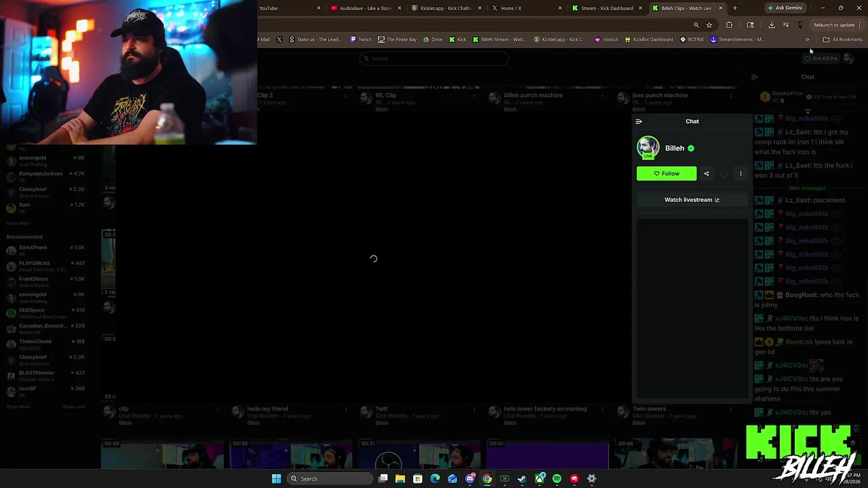868x488 pixels.
Task: Open Microsoft Store from the taskbar
Action: pyautogui.click(x=418, y=479)
